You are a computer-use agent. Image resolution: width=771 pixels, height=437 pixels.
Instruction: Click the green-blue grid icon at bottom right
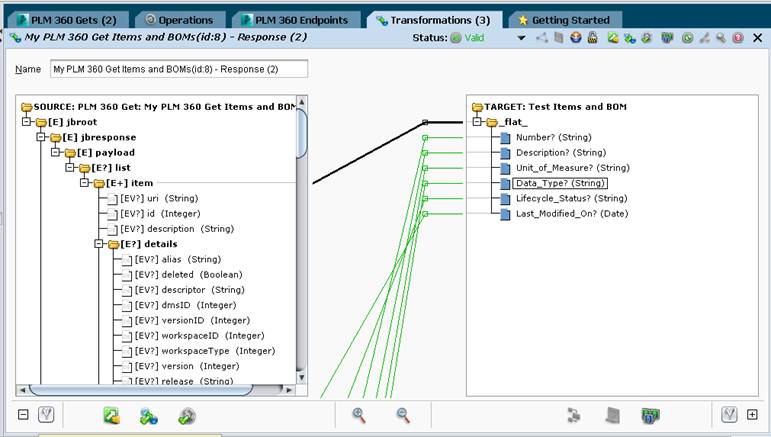click(x=651, y=416)
